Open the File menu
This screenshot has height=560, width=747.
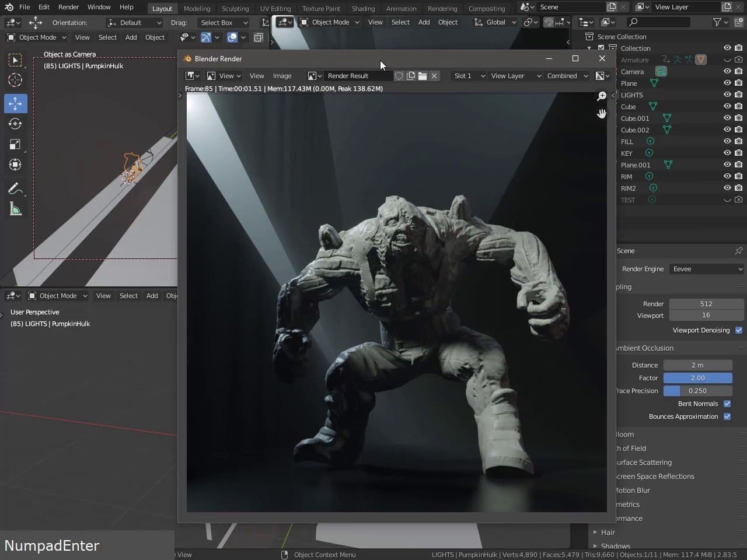point(25,7)
